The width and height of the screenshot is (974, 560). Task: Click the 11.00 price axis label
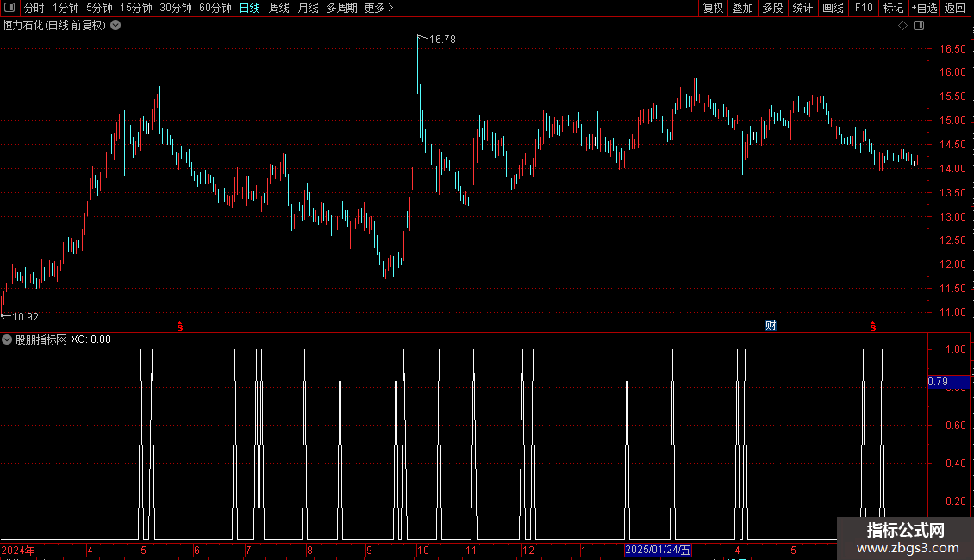[952, 312]
